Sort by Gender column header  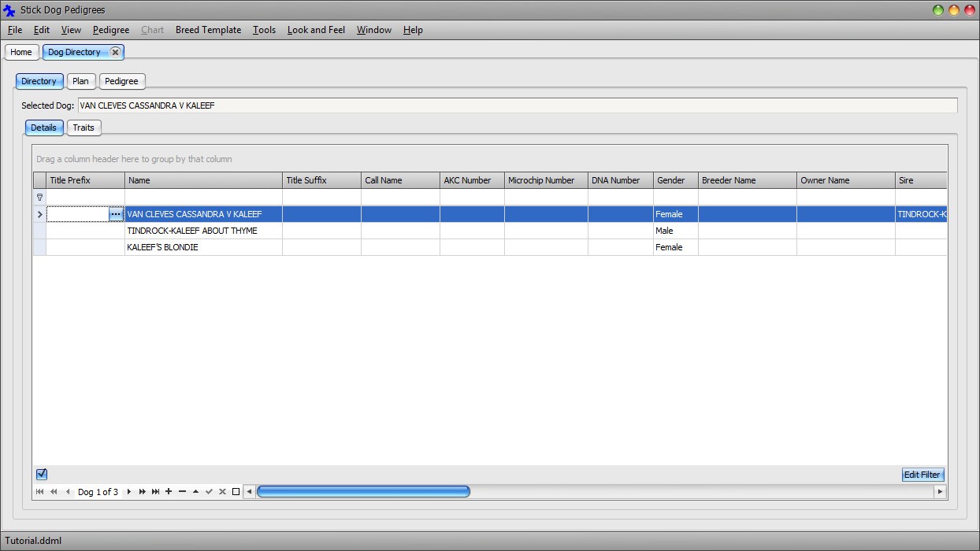click(x=675, y=180)
